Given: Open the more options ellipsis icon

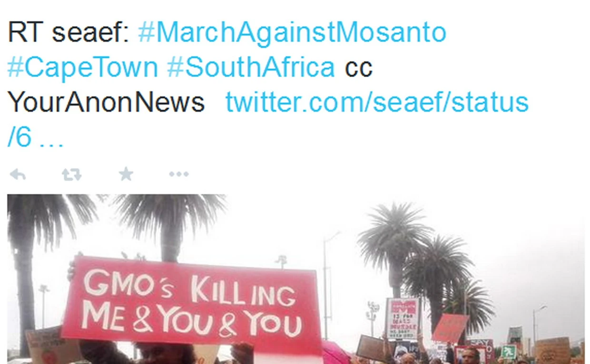Looking at the screenshot, I should coord(179,174).
